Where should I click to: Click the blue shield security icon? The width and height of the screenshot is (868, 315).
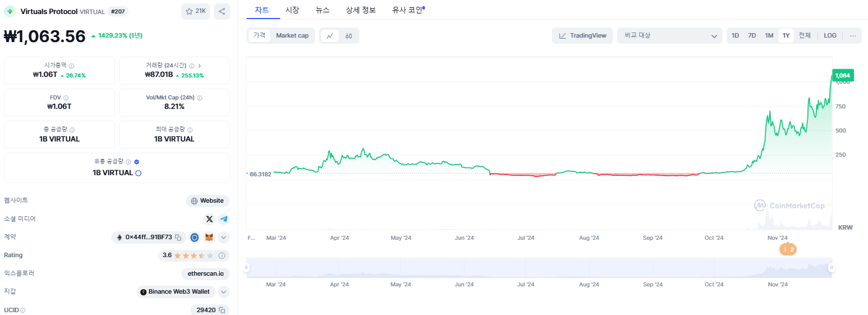[x=195, y=238]
